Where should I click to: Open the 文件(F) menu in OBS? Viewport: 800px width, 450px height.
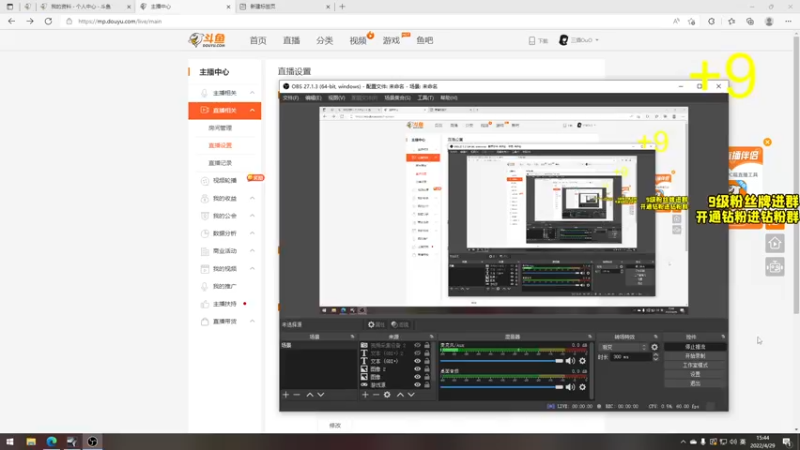pyautogui.click(x=290, y=97)
